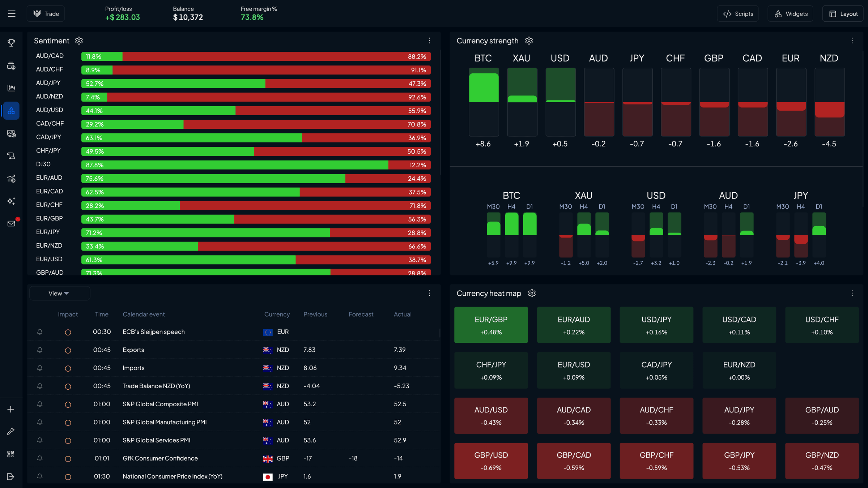Click the USD/JPY +0.16% heat map tile
The height and width of the screenshot is (488, 868).
(656, 325)
